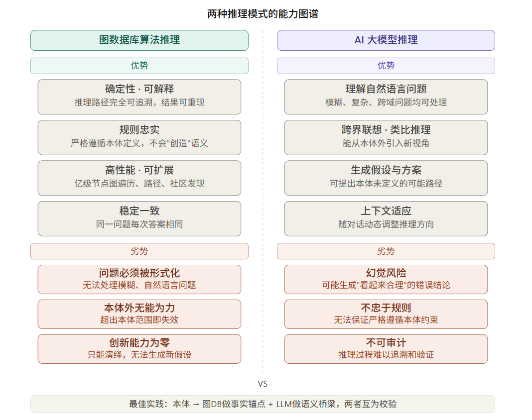Viewport: 532px width, 420px height.
Task: Select the 创新能力为零 card
Action: point(139,349)
